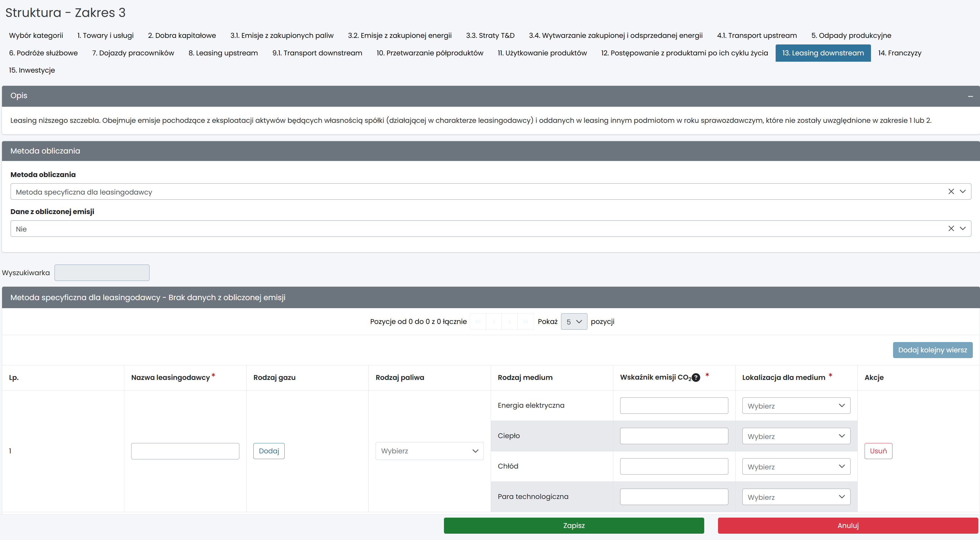Clear the Metoda obliczania selection with X
This screenshot has width=980, height=540.
[951, 192]
